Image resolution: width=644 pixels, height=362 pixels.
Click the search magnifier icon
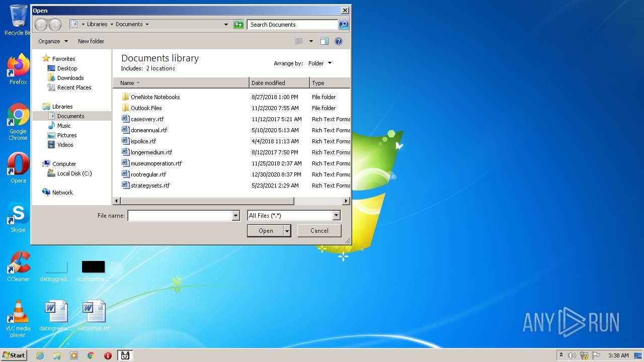[344, 24]
